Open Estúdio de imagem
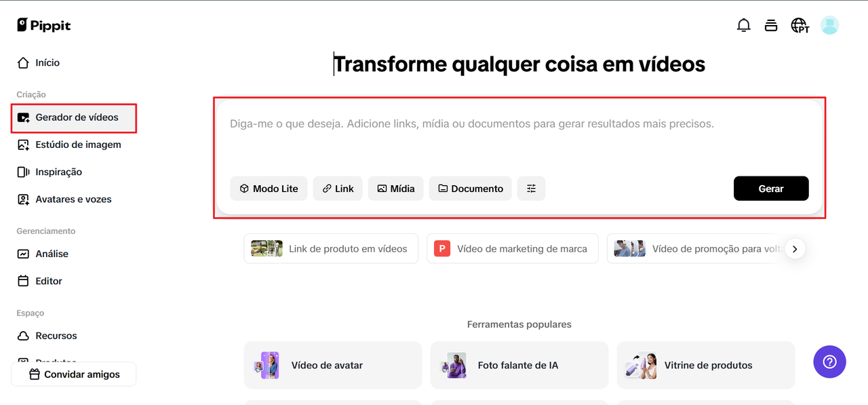The width and height of the screenshot is (868, 405). (x=78, y=144)
